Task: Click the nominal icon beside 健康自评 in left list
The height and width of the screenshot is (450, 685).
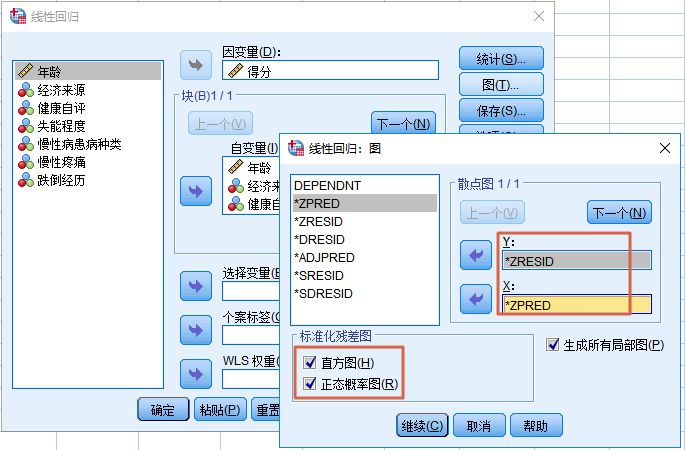Action: point(26,108)
